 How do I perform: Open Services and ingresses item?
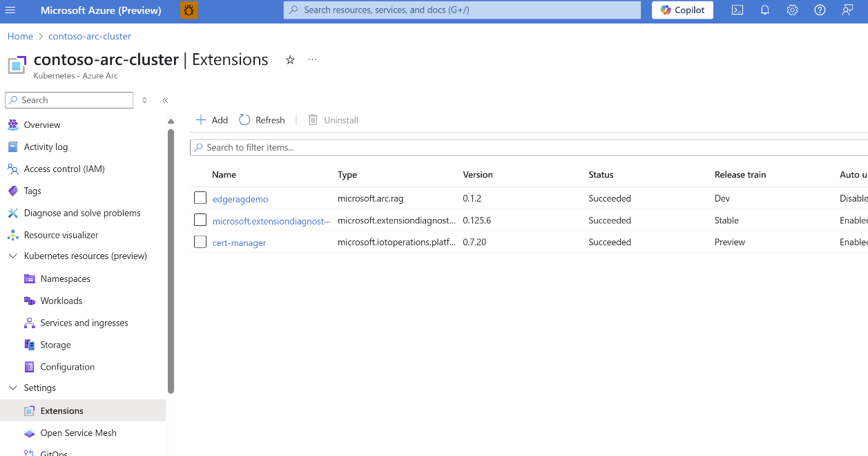[84, 323]
